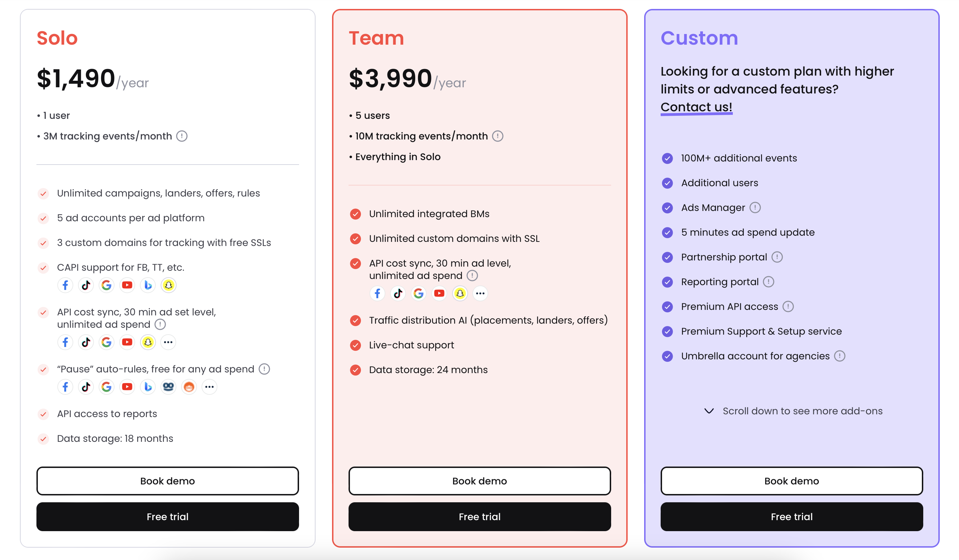The image size is (959, 560).
Task: Expand more platforms ellipsis in Team plan
Action: pyautogui.click(x=480, y=293)
